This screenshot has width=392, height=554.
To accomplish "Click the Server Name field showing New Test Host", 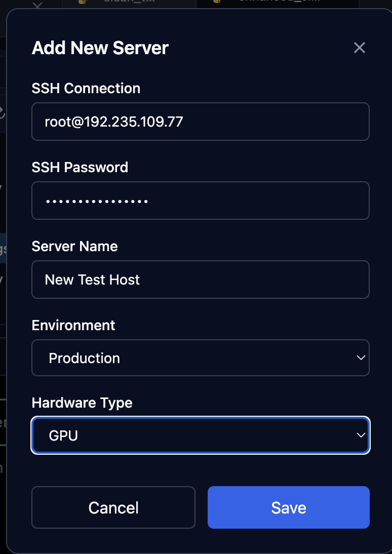I will pos(201,280).
